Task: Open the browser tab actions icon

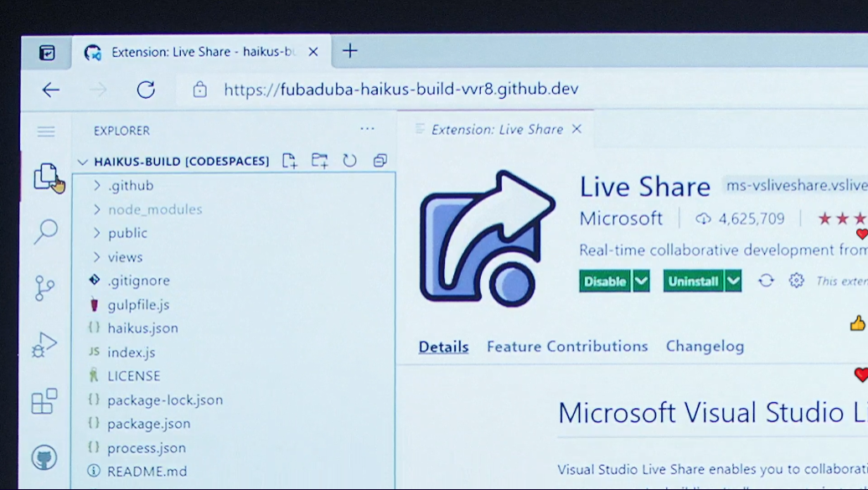Action: point(47,53)
